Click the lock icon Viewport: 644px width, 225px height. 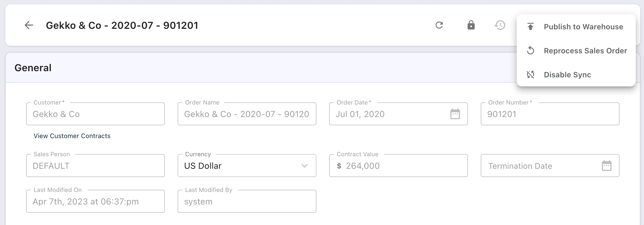(x=471, y=25)
